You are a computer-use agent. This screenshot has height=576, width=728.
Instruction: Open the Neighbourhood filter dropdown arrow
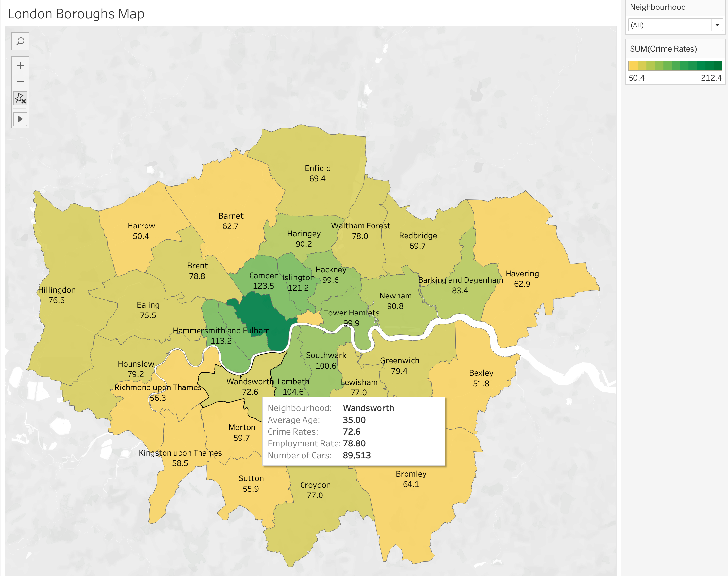coord(717,25)
